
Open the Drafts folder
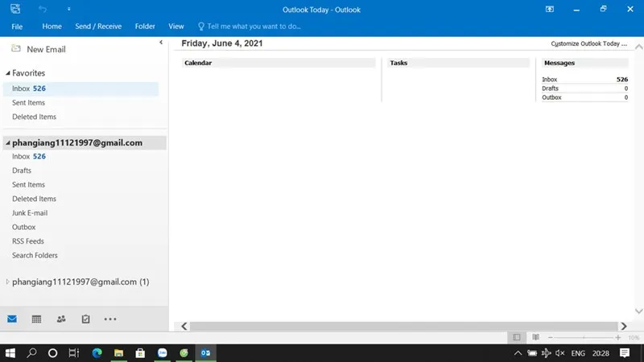click(22, 171)
